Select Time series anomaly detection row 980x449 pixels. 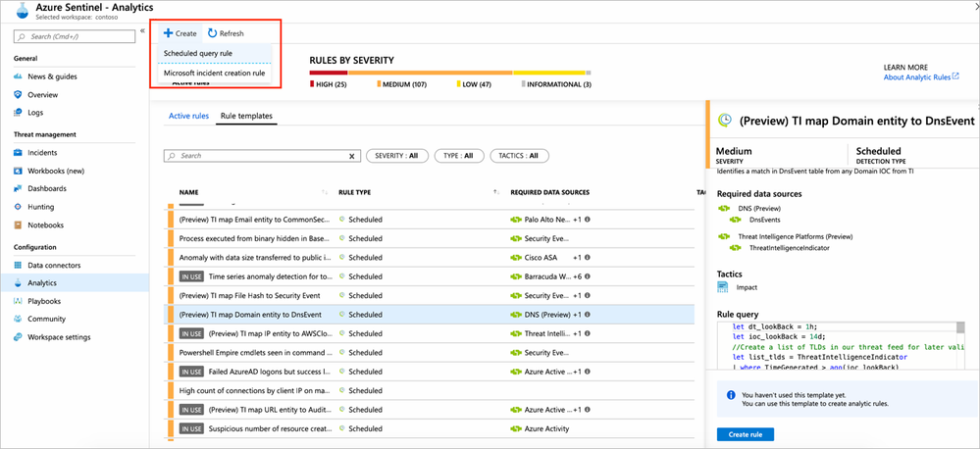429,276
